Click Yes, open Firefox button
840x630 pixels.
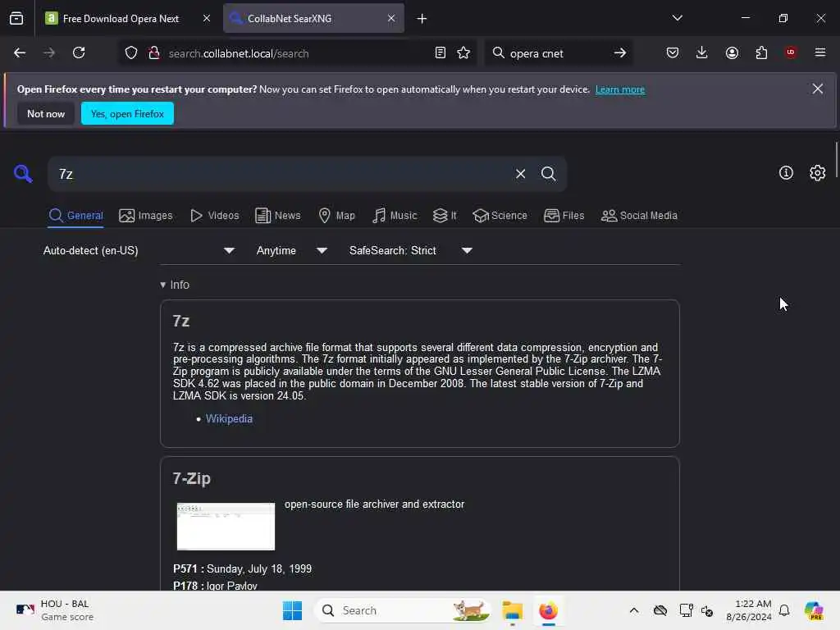tap(127, 113)
